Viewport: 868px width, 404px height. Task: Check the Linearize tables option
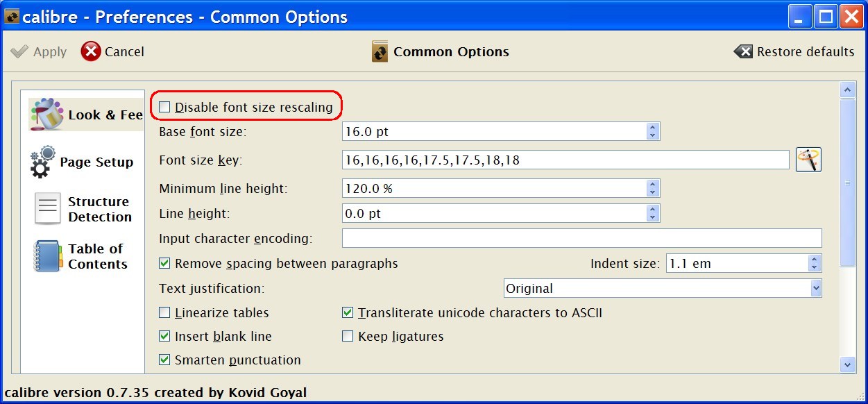click(164, 312)
